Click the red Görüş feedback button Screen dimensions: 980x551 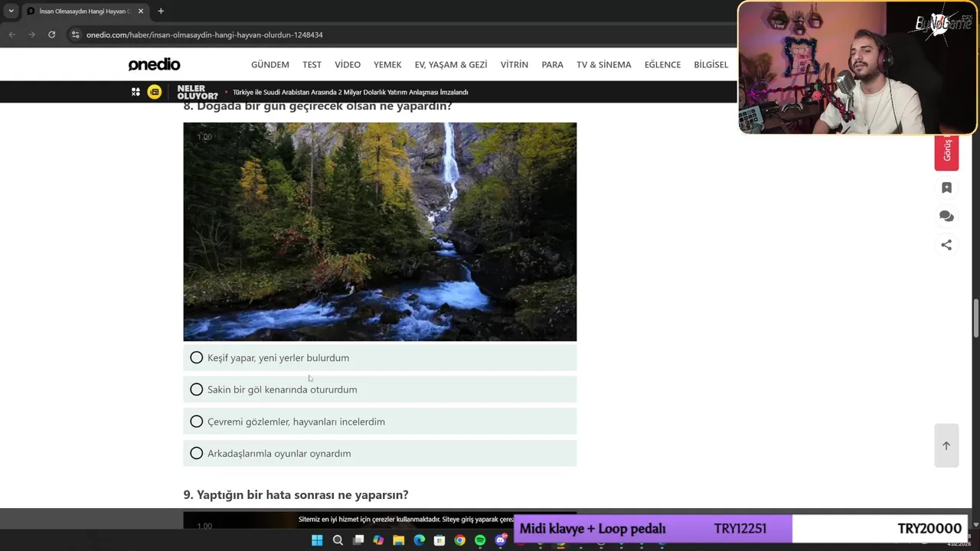(x=946, y=152)
